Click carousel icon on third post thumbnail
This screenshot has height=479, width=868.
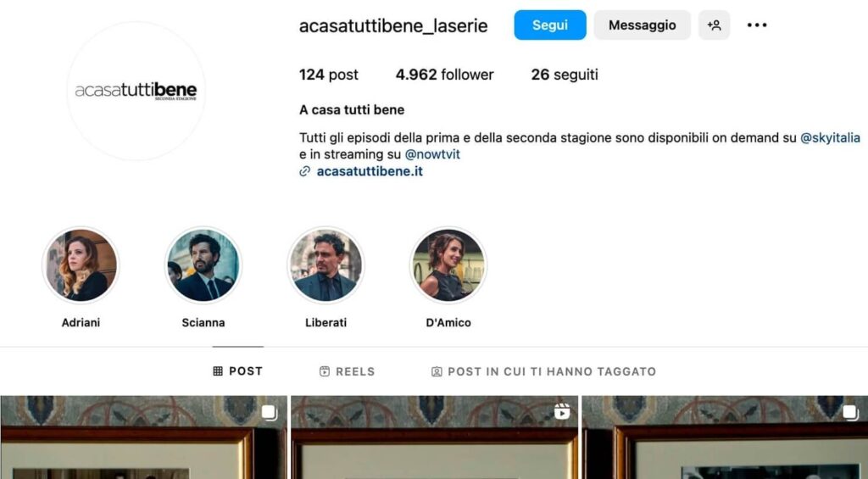(850, 413)
